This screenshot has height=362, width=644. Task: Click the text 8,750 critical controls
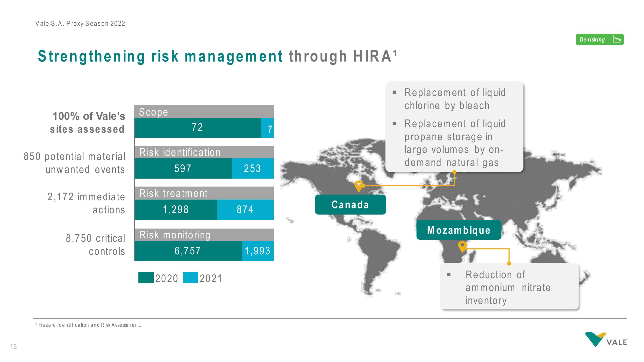pyautogui.click(x=96, y=245)
